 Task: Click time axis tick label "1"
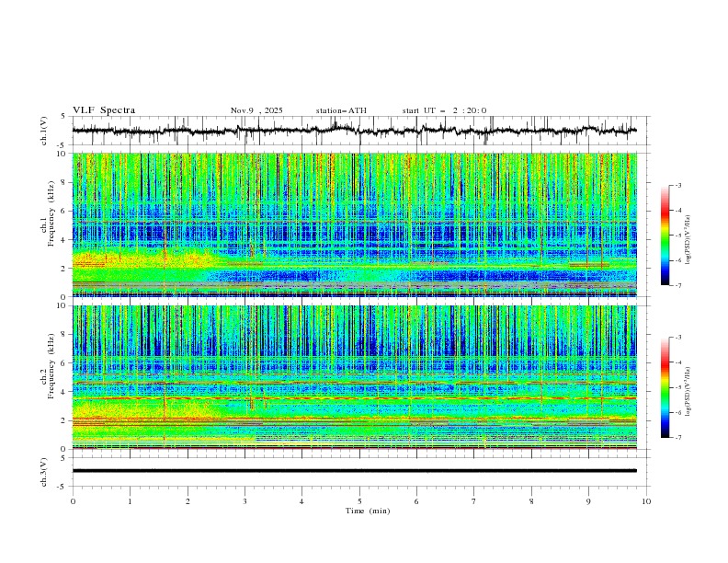pos(130,501)
